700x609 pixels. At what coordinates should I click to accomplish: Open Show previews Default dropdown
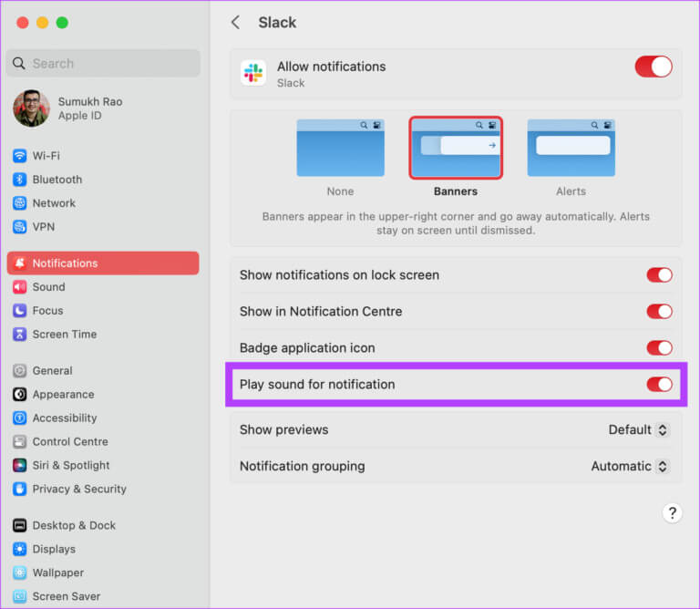(x=638, y=430)
